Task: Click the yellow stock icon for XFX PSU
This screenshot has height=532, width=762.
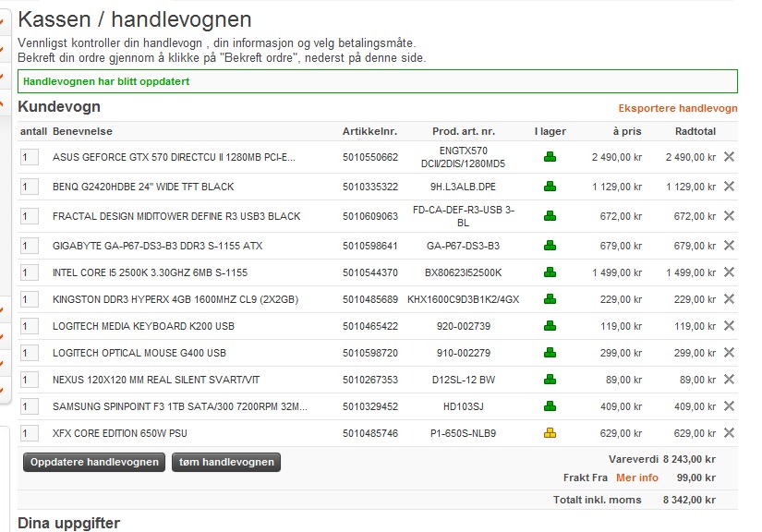Action: (x=550, y=433)
